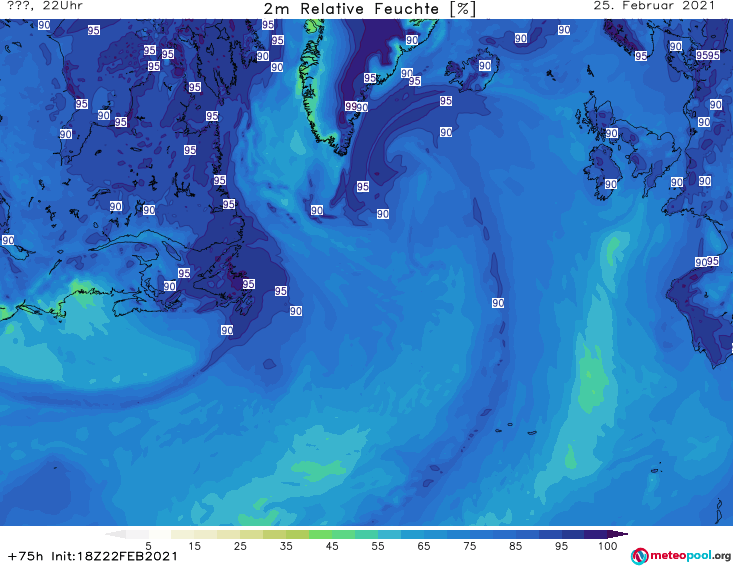Click the legend tick value '15'
Screen dimensions: 733x566
(194, 546)
